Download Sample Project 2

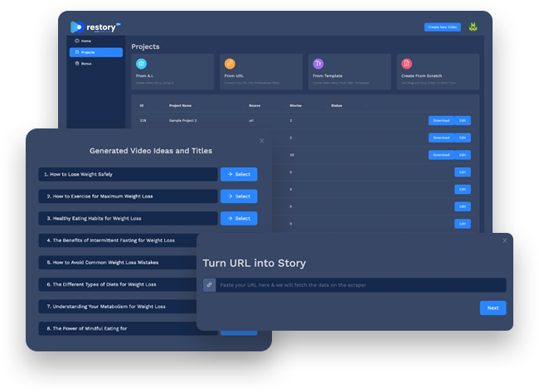[x=440, y=121]
